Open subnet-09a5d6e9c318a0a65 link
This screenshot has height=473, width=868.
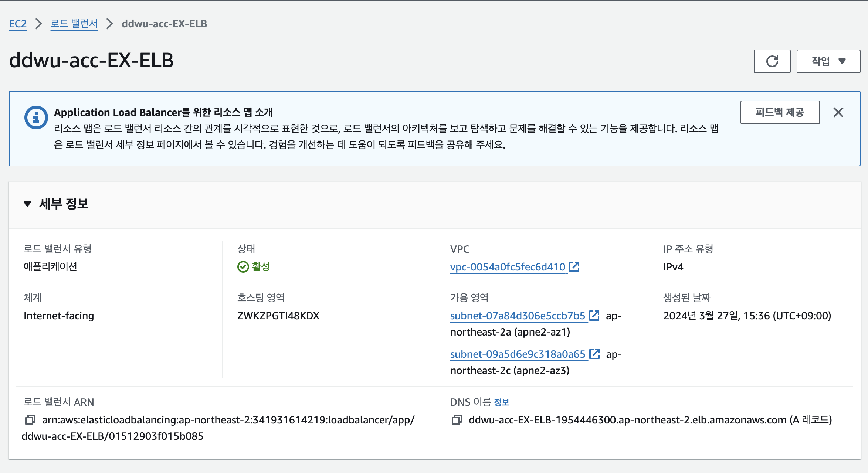(518, 354)
